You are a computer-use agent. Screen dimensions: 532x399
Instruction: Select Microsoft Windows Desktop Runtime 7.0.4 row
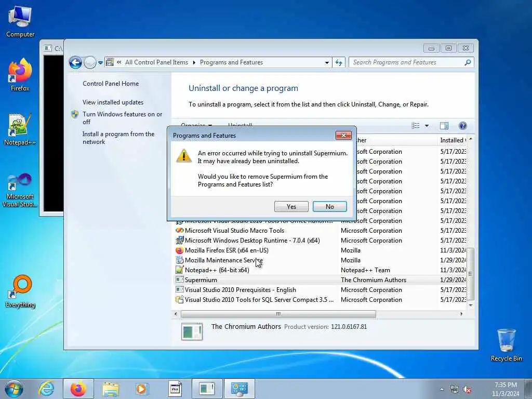tap(321, 241)
